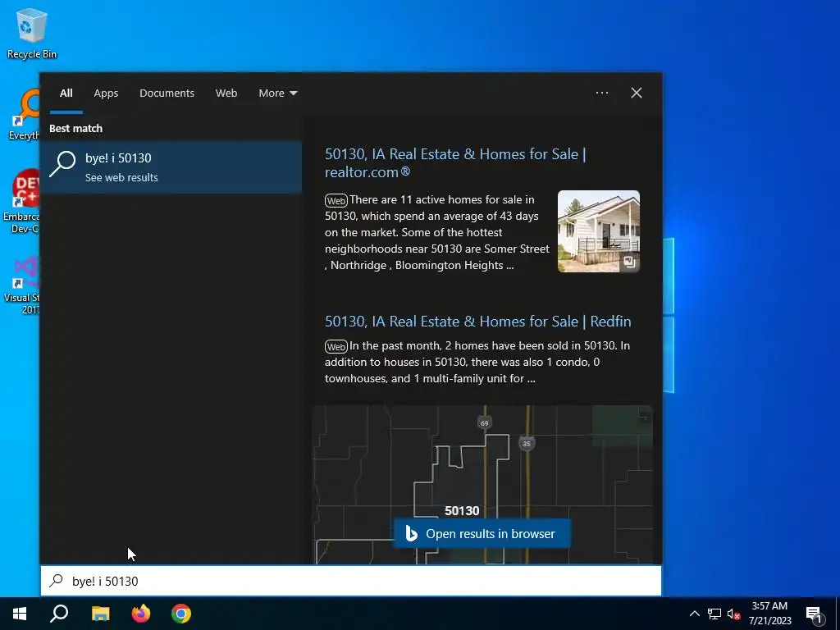Click the 'Best match' heading

pyautogui.click(x=75, y=128)
